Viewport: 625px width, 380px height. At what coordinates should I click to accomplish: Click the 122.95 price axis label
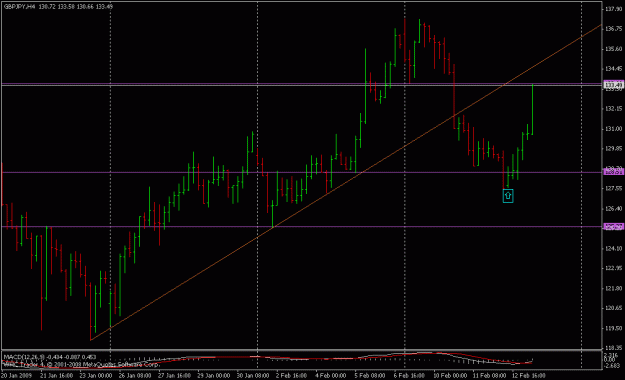coord(614,268)
